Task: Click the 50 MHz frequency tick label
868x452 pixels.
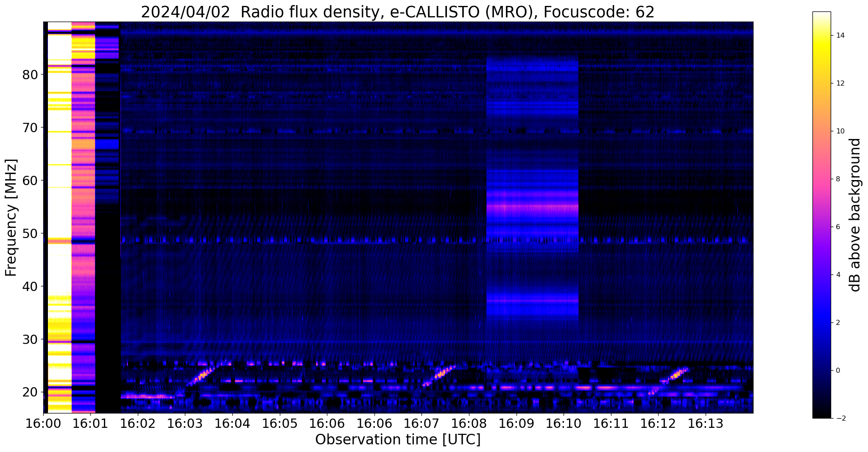Action: [x=30, y=233]
